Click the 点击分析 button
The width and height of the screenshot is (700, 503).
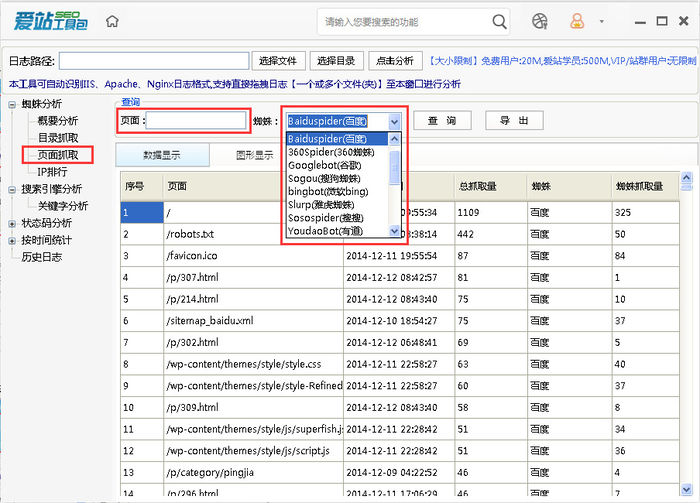tap(395, 61)
